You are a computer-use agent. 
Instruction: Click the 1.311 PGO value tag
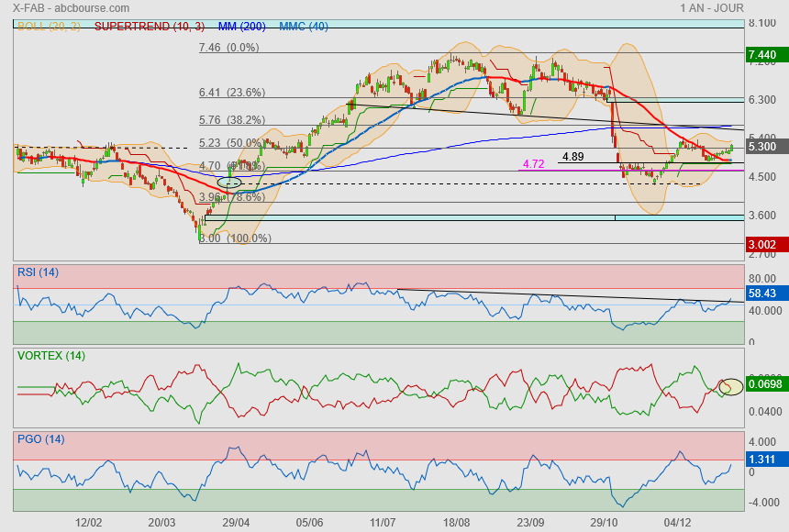pos(767,459)
